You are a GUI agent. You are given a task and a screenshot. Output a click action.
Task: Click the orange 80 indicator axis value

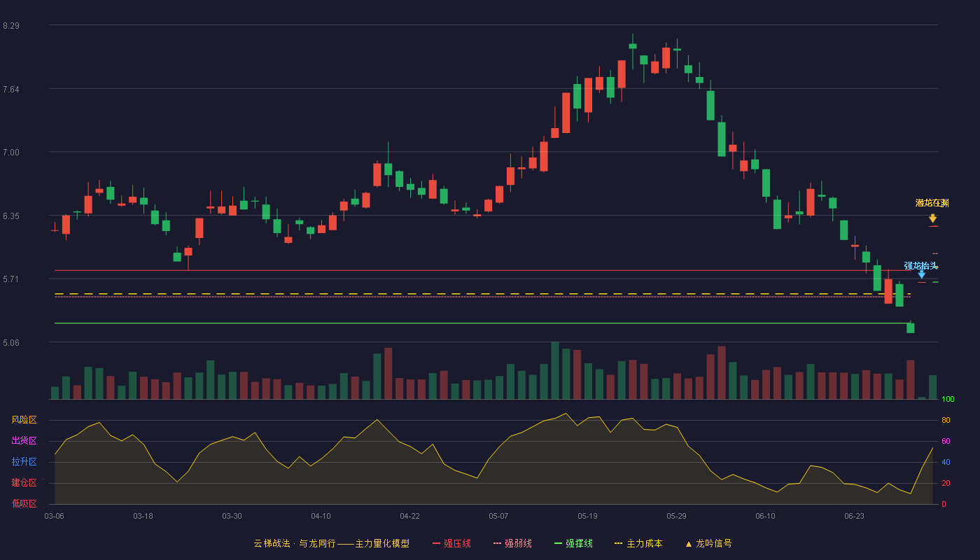click(x=946, y=420)
